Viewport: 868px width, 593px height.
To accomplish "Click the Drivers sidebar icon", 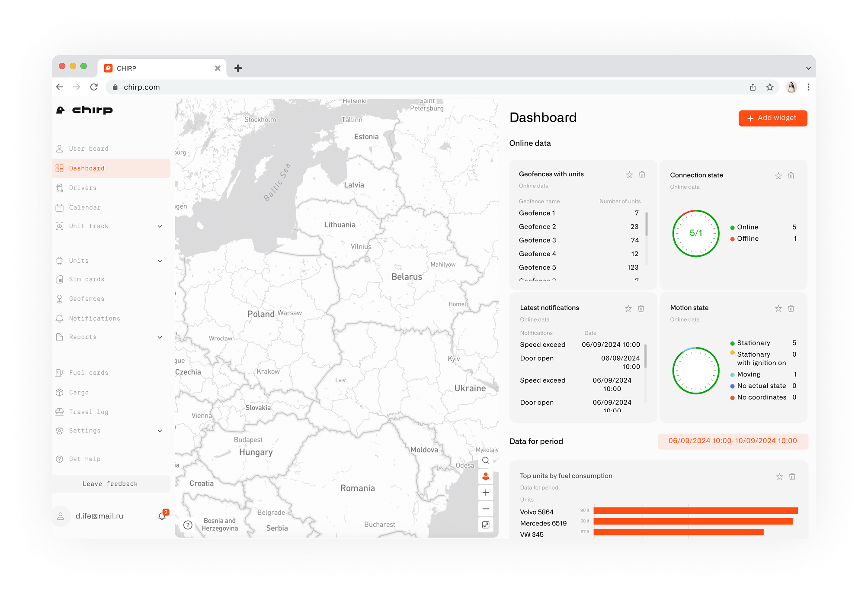I will 60,188.
